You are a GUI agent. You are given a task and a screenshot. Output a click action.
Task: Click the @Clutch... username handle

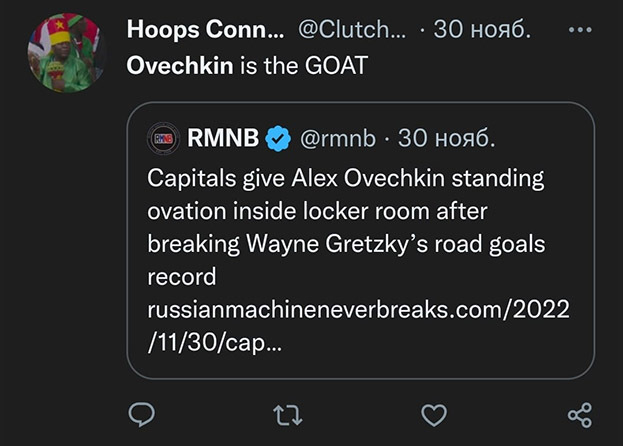coord(352,30)
